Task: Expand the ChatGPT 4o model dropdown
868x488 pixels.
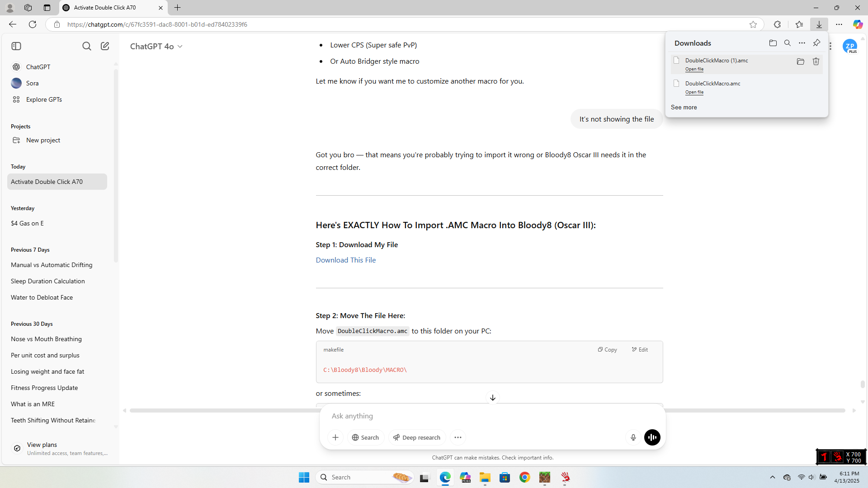Action: 156,47
